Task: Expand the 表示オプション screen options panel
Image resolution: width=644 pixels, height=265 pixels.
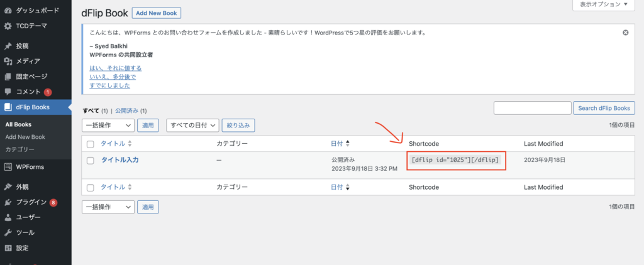Action: tap(604, 4)
